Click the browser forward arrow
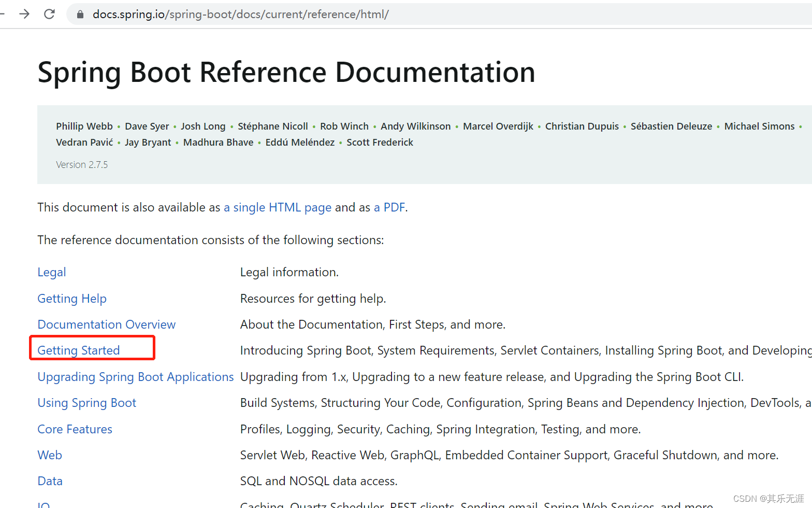 click(24, 14)
